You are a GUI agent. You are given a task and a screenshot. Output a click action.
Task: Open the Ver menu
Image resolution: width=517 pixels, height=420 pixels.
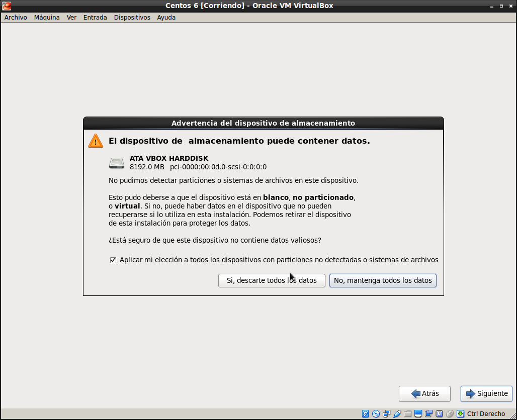point(71,17)
